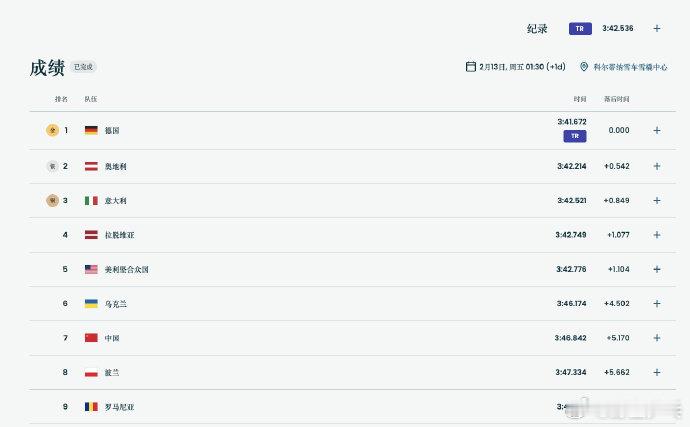Click the silver medal icon for rank 2
The image size is (690, 427).
51,166
